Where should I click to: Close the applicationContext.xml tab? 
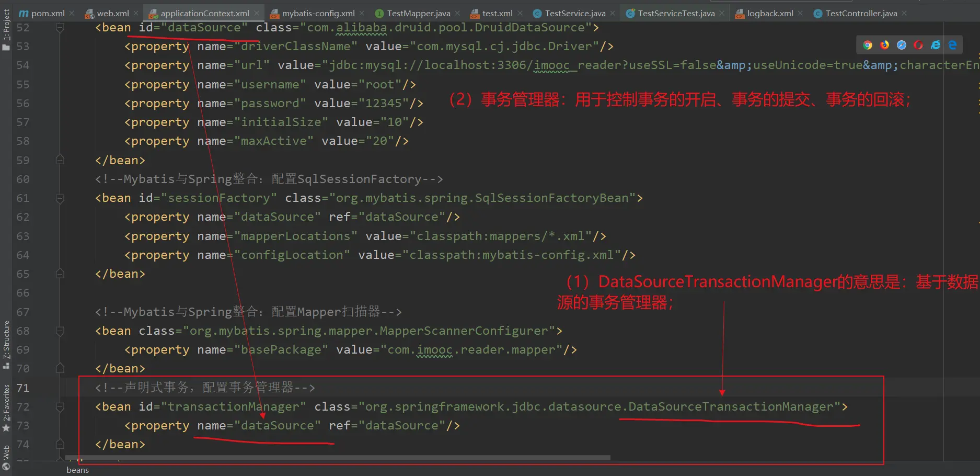tap(257, 13)
